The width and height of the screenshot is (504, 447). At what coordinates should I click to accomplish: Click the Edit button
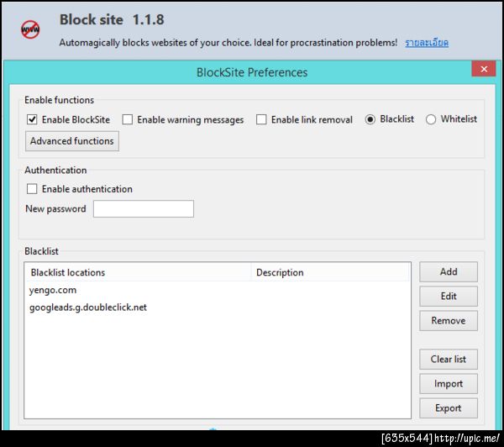449,296
